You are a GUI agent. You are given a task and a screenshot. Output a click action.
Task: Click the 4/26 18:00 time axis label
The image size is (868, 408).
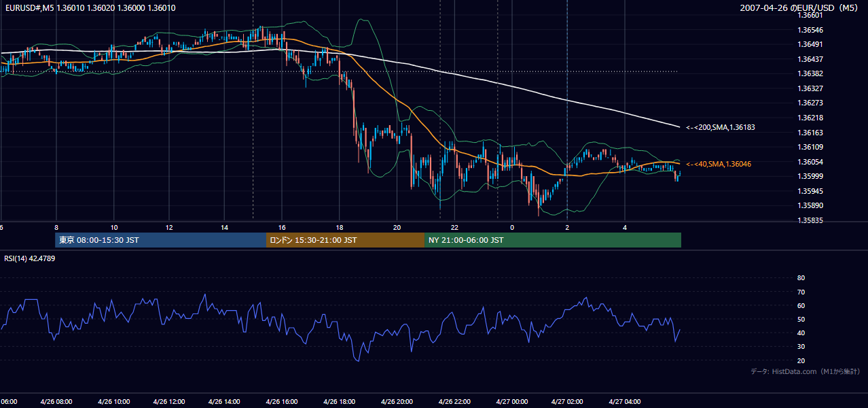click(x=339, y=402)
